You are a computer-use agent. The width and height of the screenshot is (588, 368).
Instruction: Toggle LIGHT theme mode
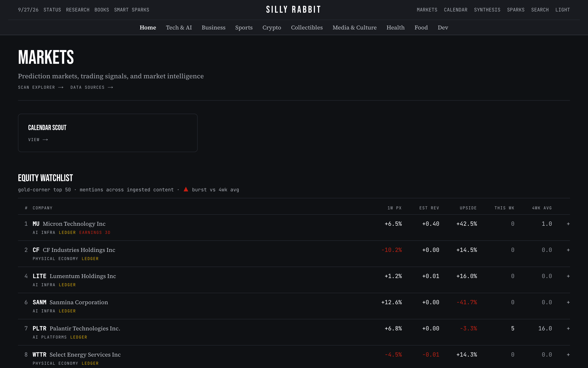(x=562, y=10)
